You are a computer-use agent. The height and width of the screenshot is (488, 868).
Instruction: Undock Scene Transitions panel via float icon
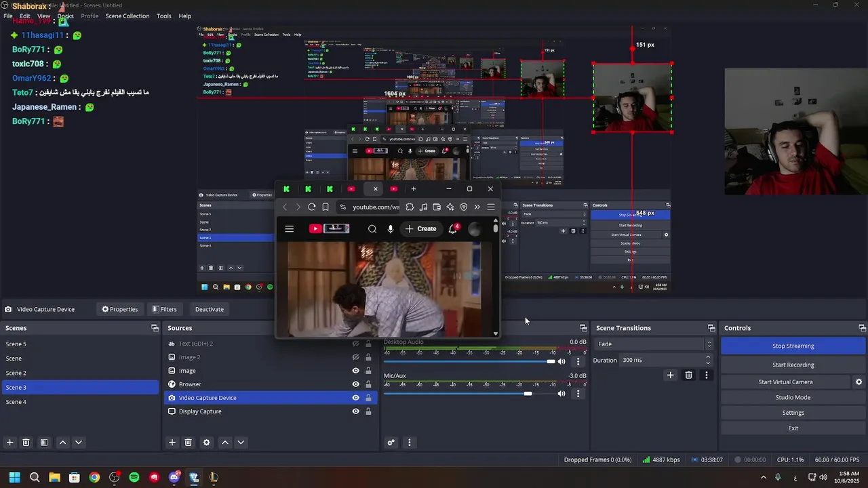point(711,328)
